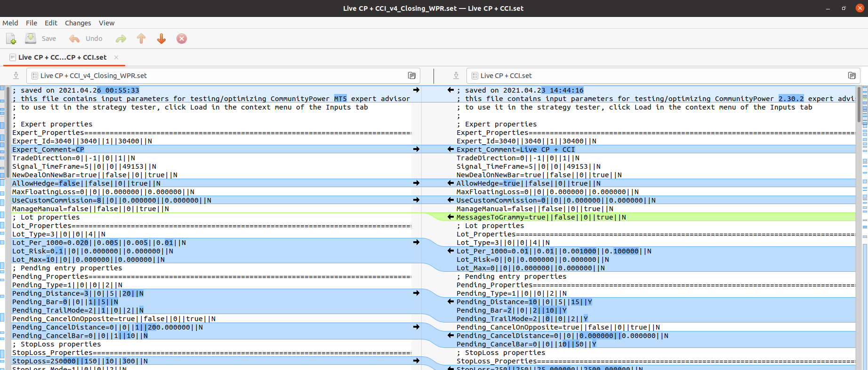The height and width of the screenshot is (370, 868).
Task: Click Pending_Bar=2 line in right pane
Action: (x=511, y=310)
